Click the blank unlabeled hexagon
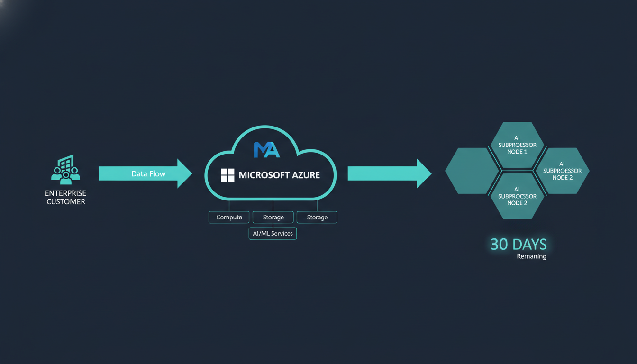 [x=472, y=171]
